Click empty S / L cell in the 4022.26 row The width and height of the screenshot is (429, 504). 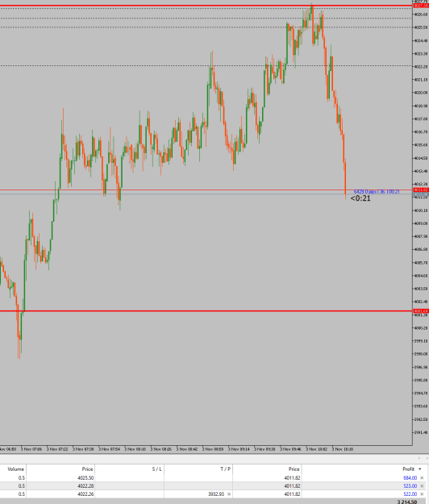(x=129, y=494)
